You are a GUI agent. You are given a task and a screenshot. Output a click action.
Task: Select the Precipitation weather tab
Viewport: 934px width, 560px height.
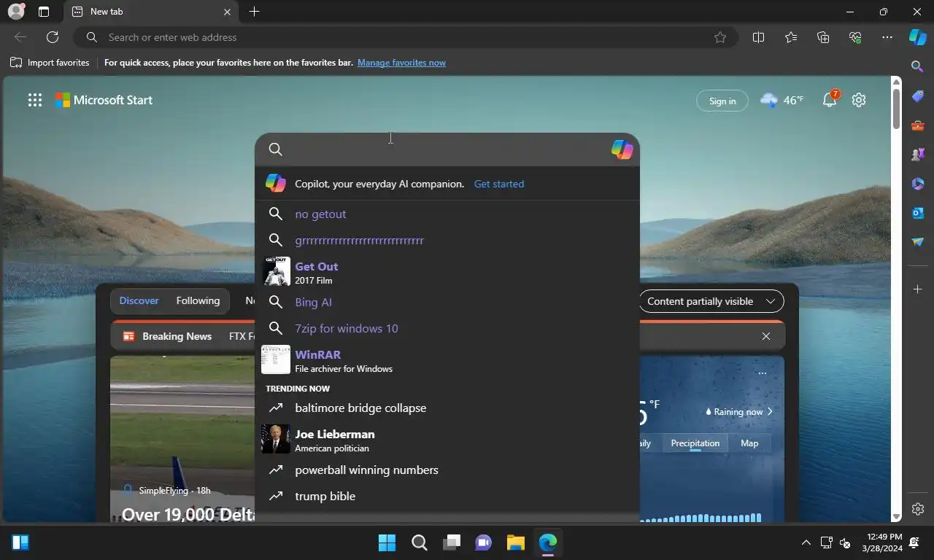click(x=695, y=443)
